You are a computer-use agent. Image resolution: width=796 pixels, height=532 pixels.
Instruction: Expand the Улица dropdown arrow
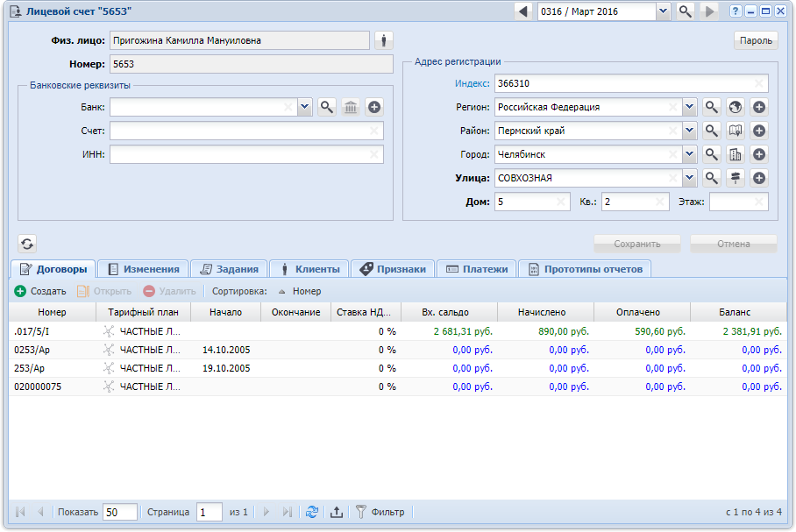[689, 178]
